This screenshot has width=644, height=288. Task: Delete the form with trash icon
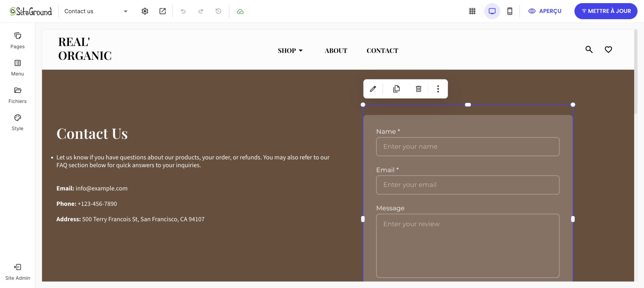point(418,89)
